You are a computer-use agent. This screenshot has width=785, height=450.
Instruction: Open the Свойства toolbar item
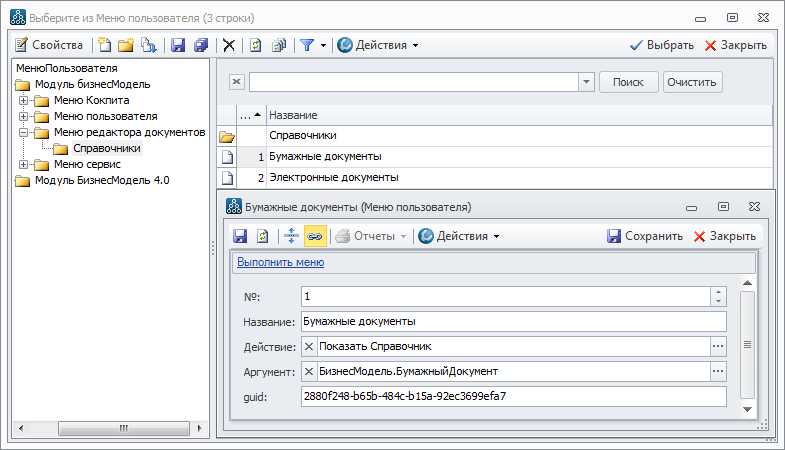(x=49, y=45)
